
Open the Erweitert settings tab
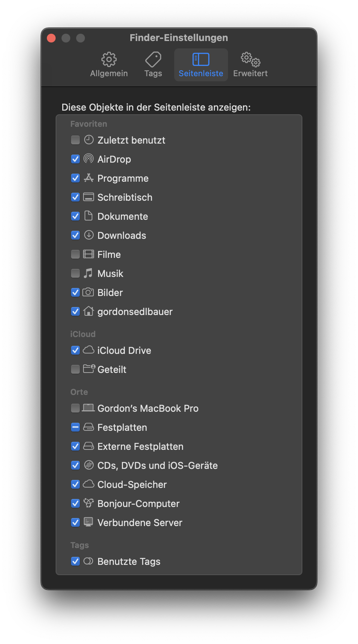click(x=250, y=65)
